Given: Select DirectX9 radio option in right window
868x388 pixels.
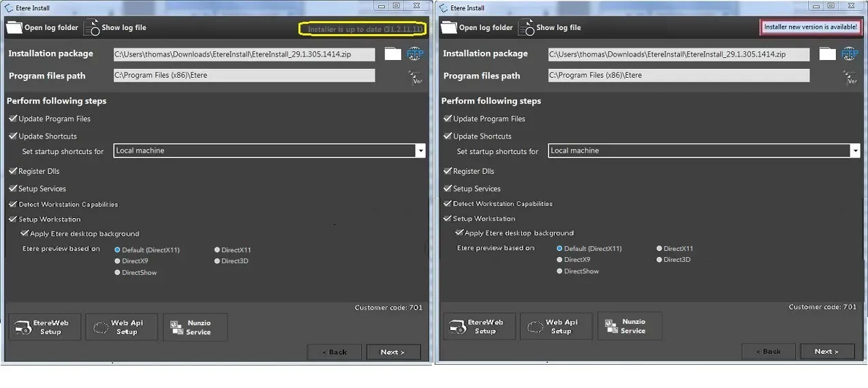Looking at the screenshot, I should click(x=559, y=260).
